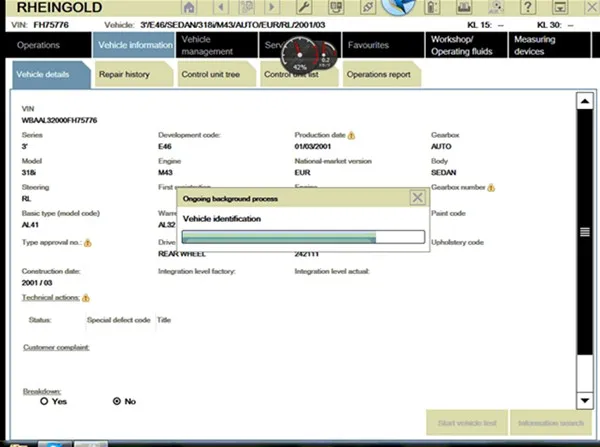Click the printer icon in toolbar
This screenshot has height=447, width=600.
coord(464,7)
